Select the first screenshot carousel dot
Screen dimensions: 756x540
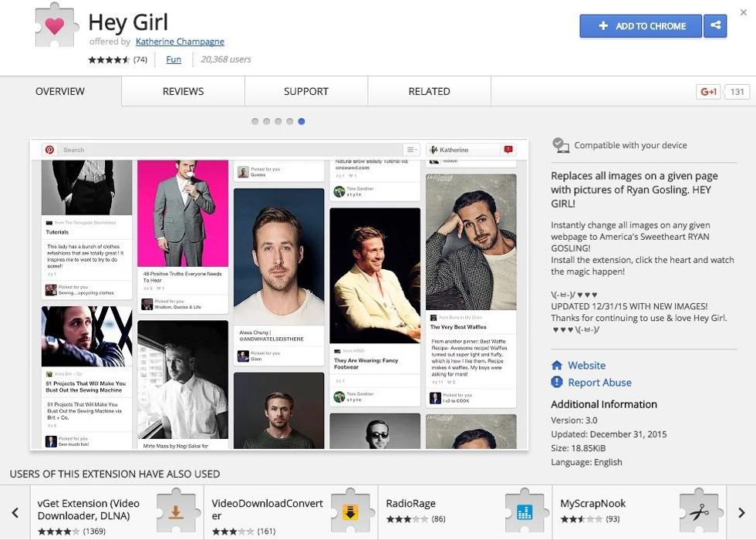[x=255, y=122]
